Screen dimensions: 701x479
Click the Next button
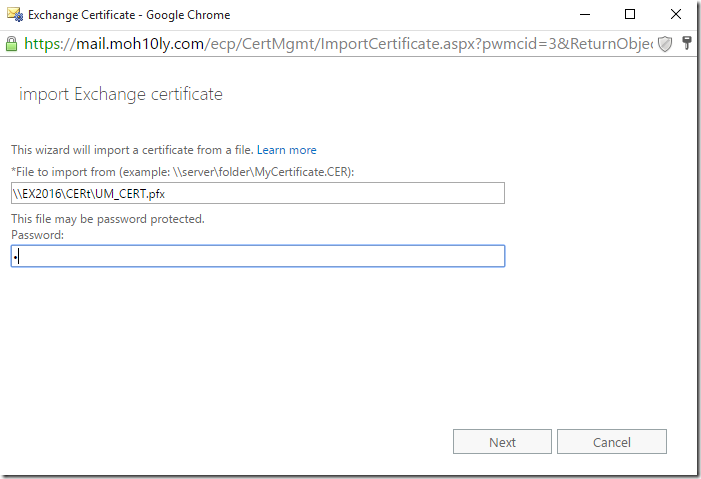click(502, 442)
